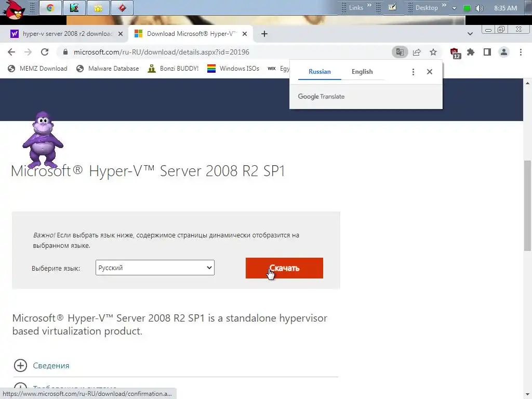532x399 pixels.
Task: Show hidden tray icons arrow
Action: [454, 8]
